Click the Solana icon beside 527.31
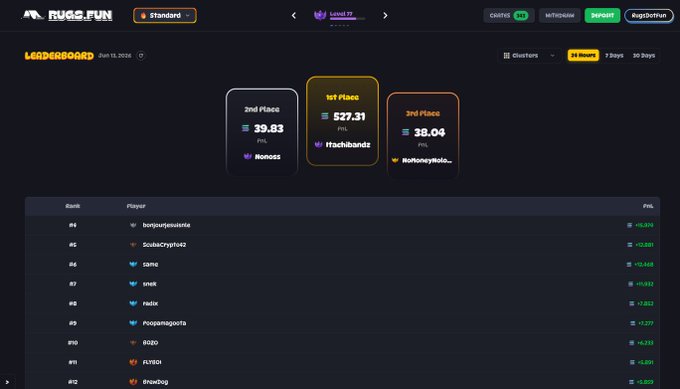Screen dimensions: 680x389 (325, 116)
